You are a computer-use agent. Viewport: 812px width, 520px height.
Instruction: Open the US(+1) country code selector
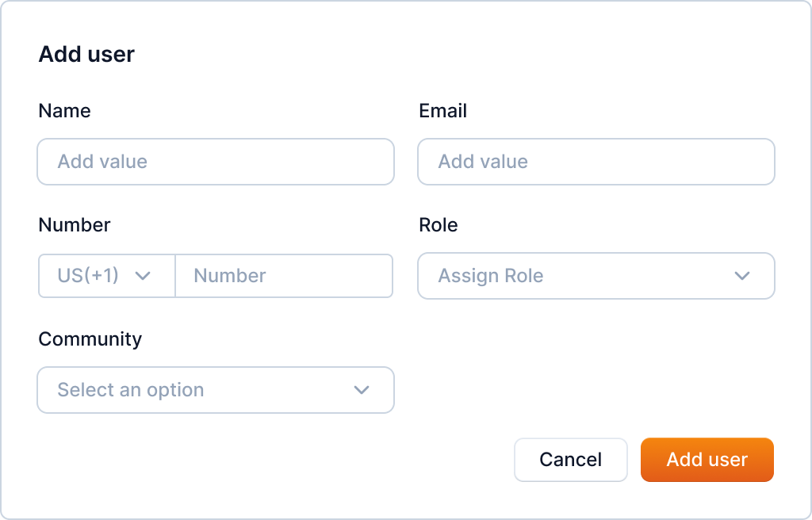106,276
